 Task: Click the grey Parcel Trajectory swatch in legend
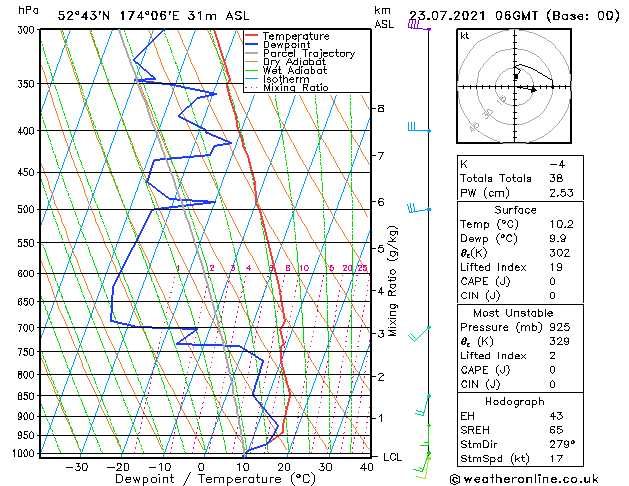[x=252, y=53]
